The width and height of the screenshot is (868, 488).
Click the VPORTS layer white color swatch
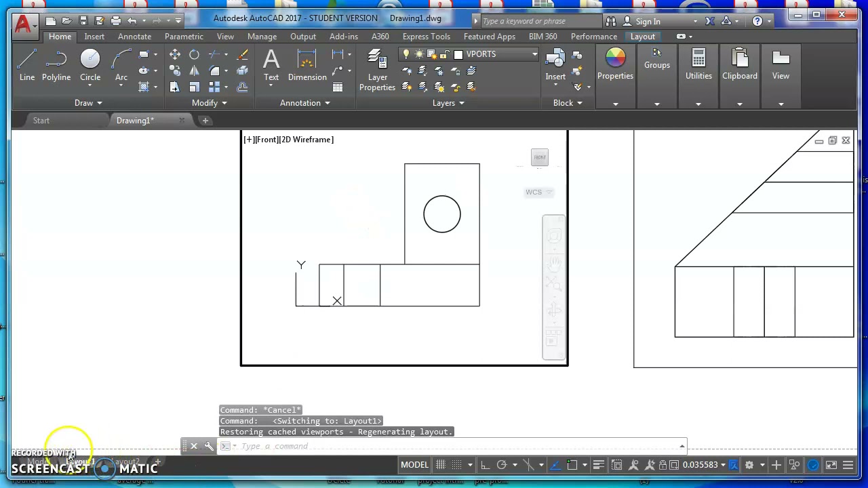click(x=458, y=54)
